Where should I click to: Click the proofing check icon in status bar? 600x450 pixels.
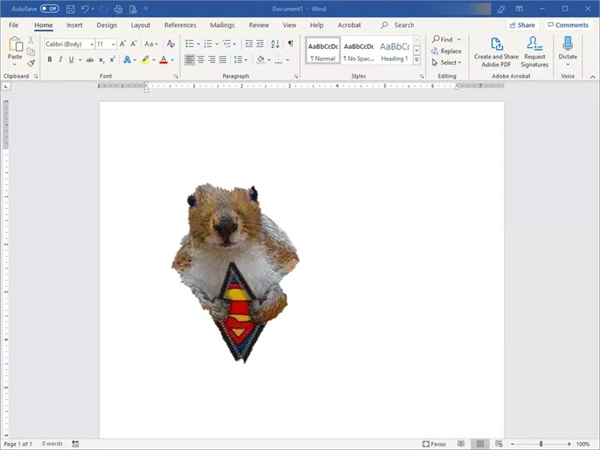[x=75, y=444]
